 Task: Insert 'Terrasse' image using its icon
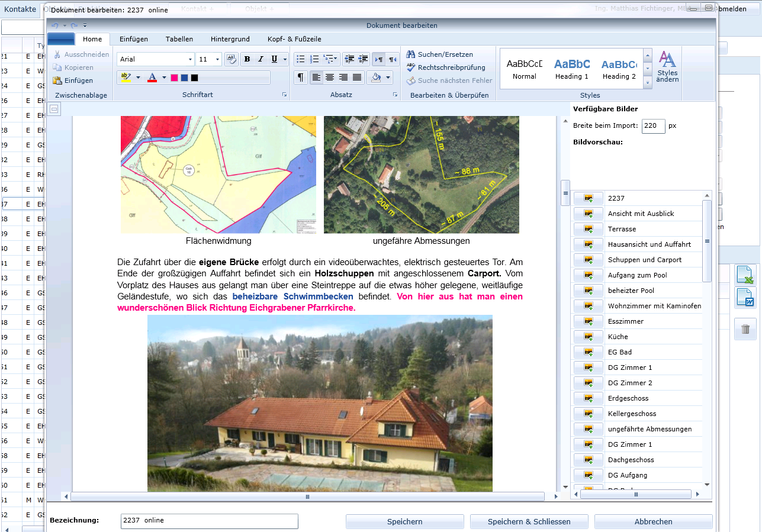click(589, 229)
